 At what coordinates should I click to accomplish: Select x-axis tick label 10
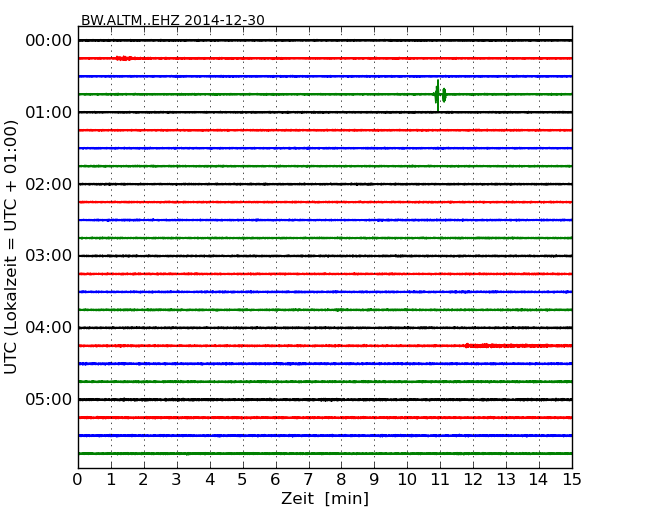[407, 479]
